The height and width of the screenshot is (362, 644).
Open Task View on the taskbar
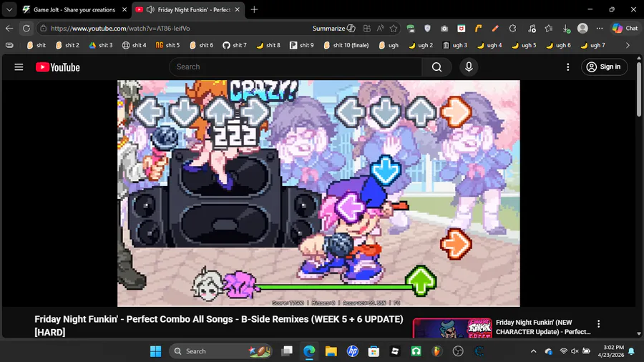[287, 351]
